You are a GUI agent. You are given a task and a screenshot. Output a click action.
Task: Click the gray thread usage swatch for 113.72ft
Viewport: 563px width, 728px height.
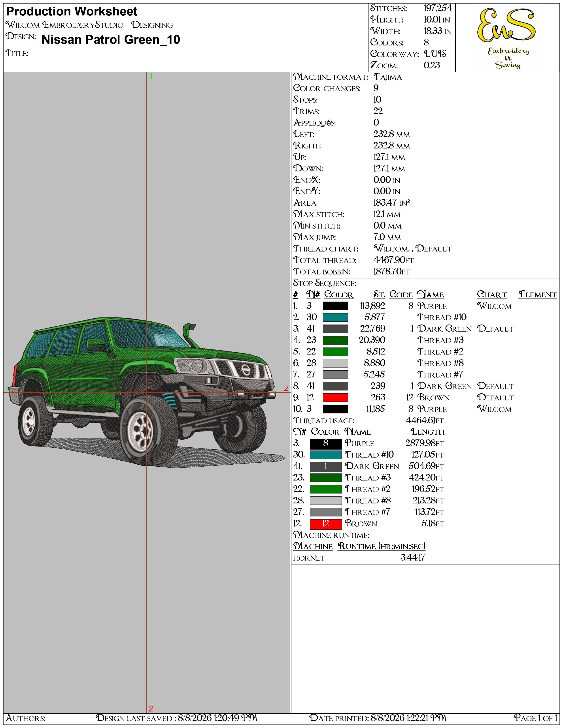[325, 512]
